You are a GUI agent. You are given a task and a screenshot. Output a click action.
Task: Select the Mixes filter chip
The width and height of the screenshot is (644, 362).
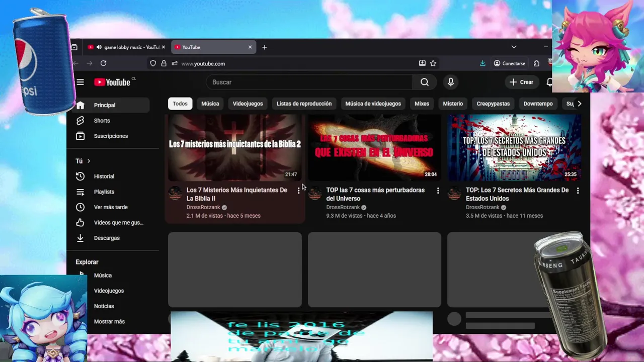click(422, 104)
